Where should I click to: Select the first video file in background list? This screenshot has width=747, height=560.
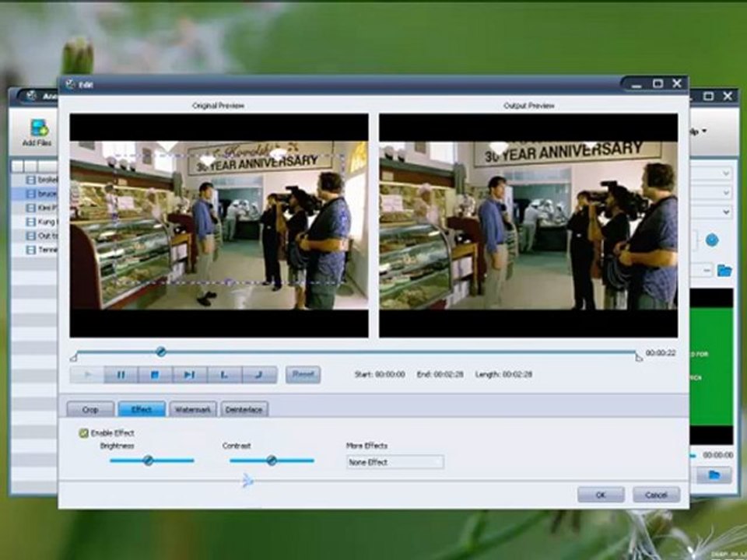(35, 180)
